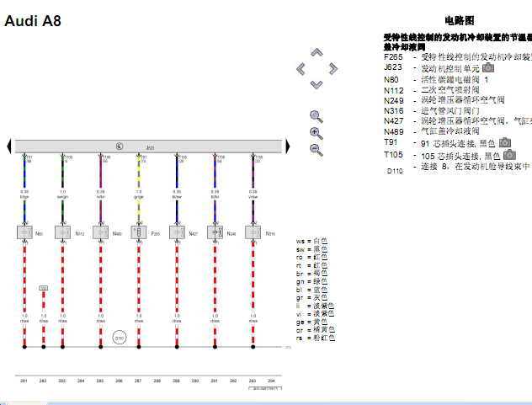This screenshot has width=532, height=405.
Task: Pan the diagram down with the down chevron
Action: coord(317,84)
